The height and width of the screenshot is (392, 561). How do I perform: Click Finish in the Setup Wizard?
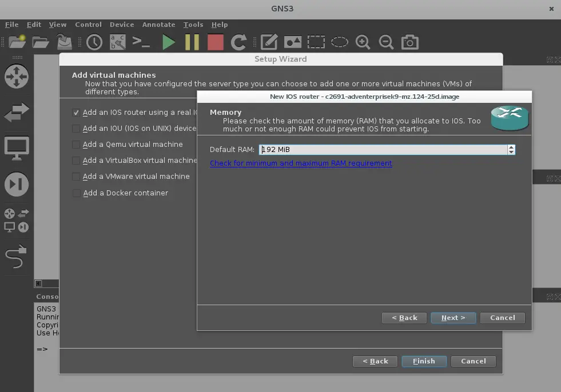tap(424, 361)
